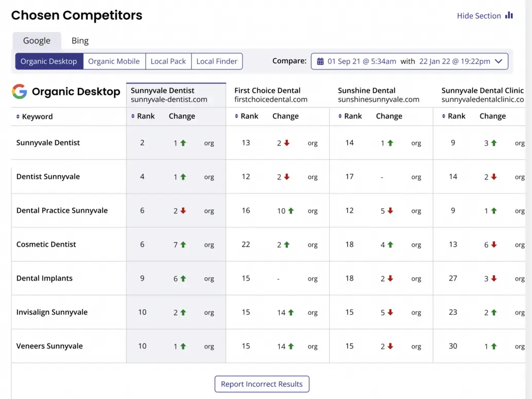Viewport: 532px width, 399px height.
Task: Click the bar chart icon beside Hide Section
Action: (x=509, y=15)
